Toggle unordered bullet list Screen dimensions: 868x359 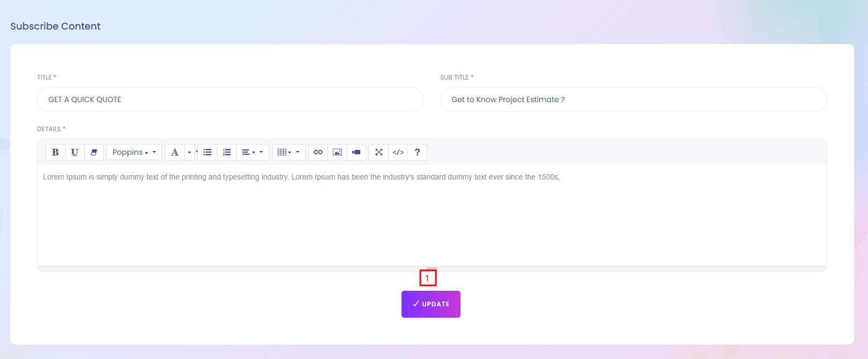pos(208,153)
